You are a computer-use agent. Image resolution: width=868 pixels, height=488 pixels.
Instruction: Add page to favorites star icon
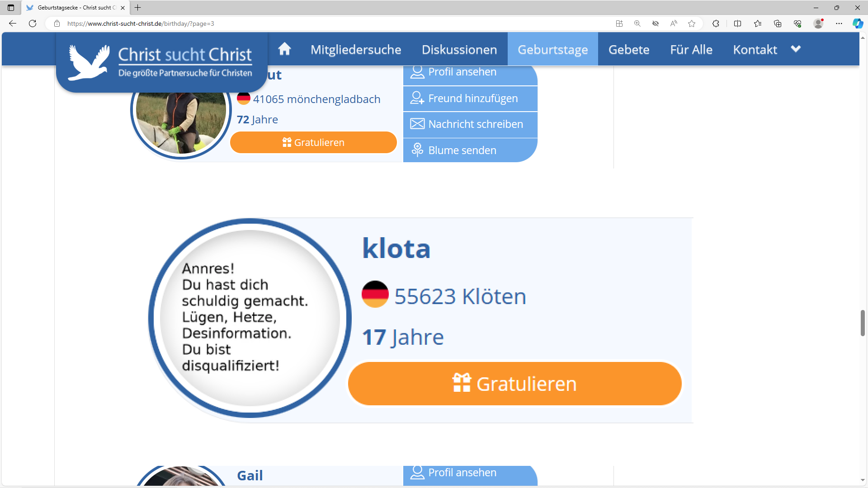pos(692,23)
